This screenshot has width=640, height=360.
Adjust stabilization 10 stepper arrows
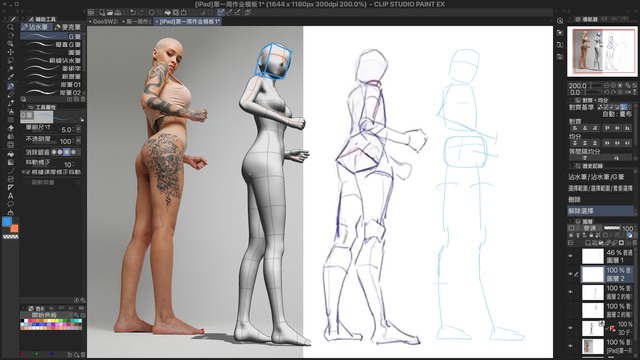coord(73,164)
